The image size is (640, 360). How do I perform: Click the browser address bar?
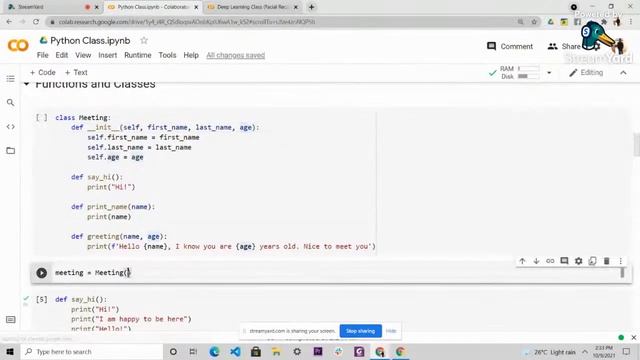pos(282,22)
